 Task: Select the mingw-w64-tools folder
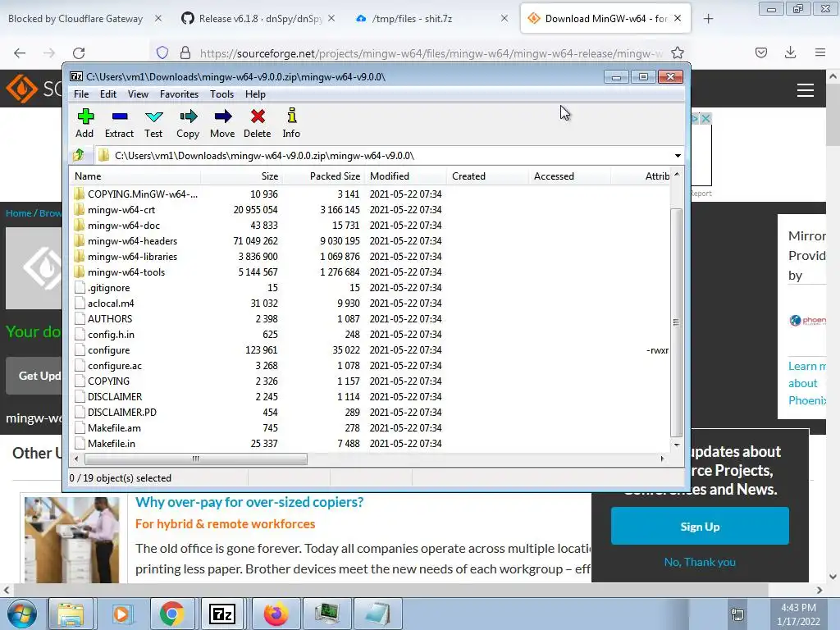126,272
